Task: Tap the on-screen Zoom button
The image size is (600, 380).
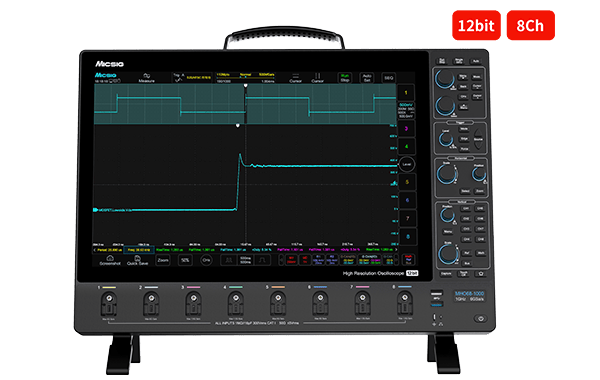Action: 163,260
